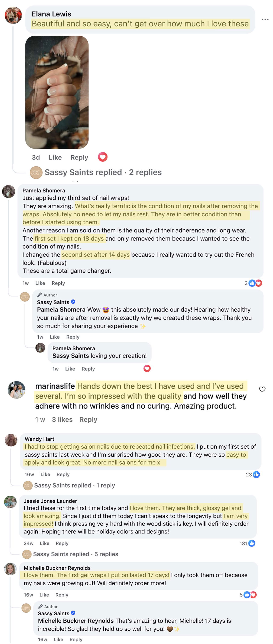
Task: Like Elana Lewis's comment
Action: [x=55, y=158]
